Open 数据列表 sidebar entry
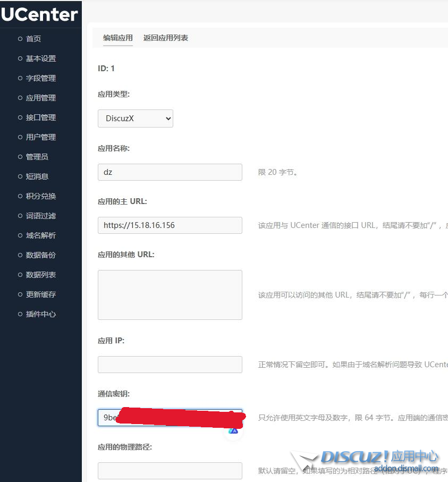 (x=40, y=275)
